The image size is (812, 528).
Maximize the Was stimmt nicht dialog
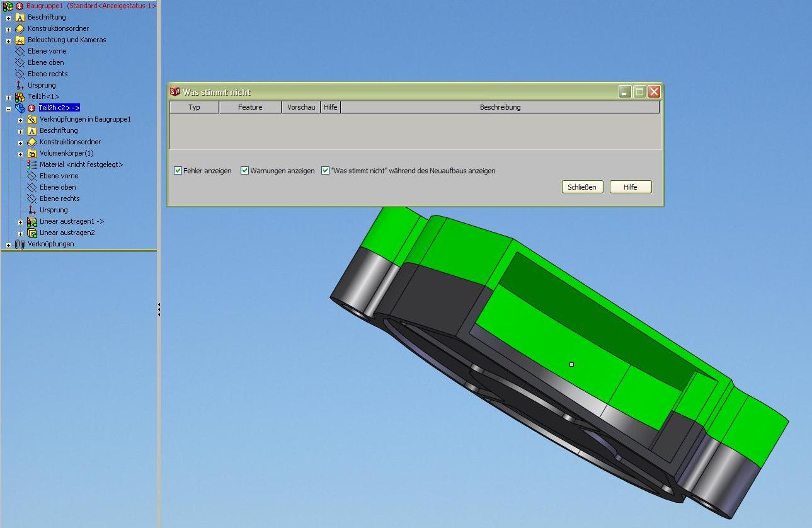click(639, 92)
